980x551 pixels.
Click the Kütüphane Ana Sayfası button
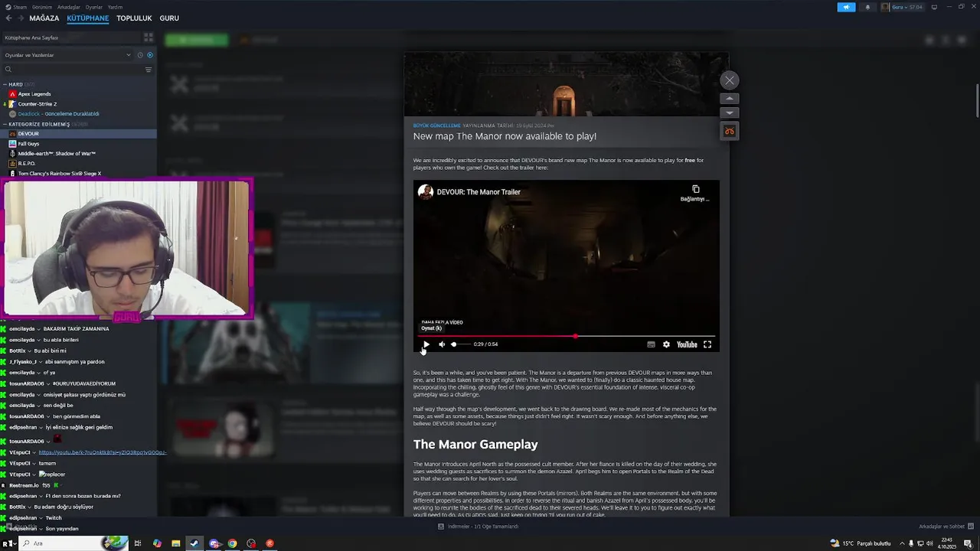[x=70, y=37]
